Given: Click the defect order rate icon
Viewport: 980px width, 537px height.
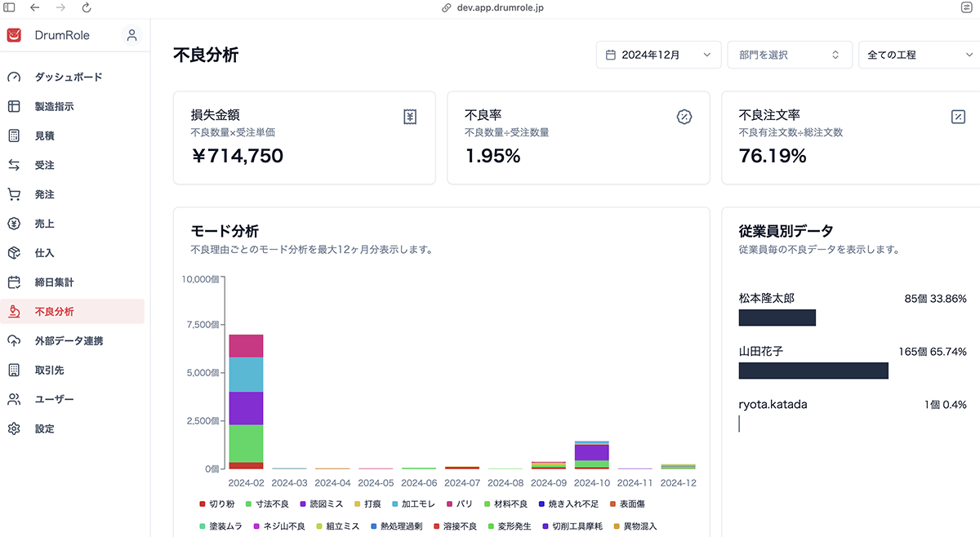Looking at the screenshot, I should (x=958, y=117).
